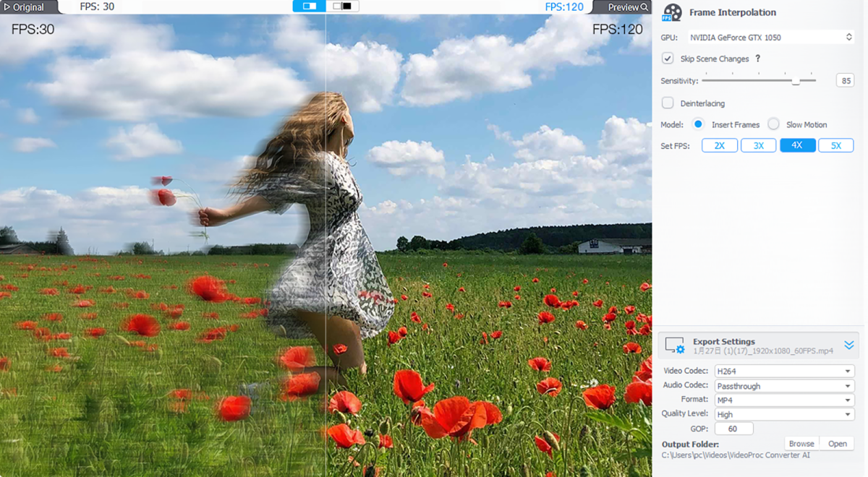868x477 pixels.
Task: Switch to the Original tab
Action: [x=27, y=7]
